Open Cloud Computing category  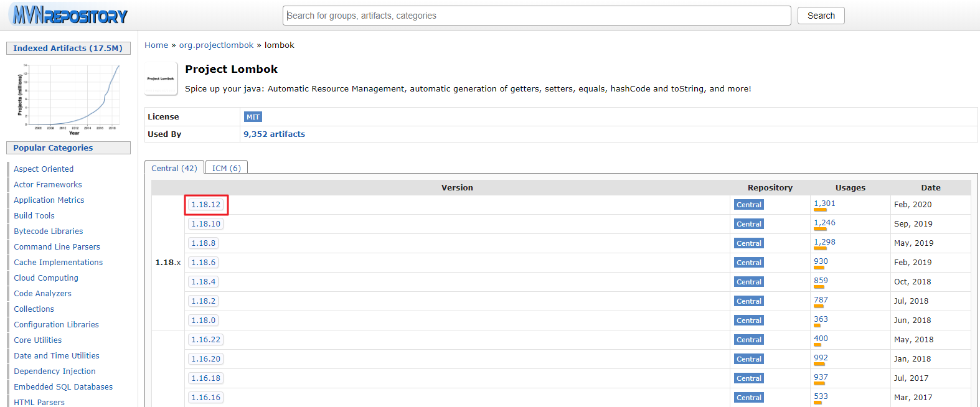click(46, 278)
